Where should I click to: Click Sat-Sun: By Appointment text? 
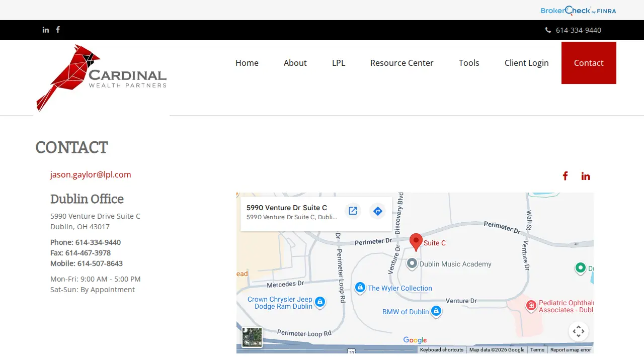pos(93,290)
